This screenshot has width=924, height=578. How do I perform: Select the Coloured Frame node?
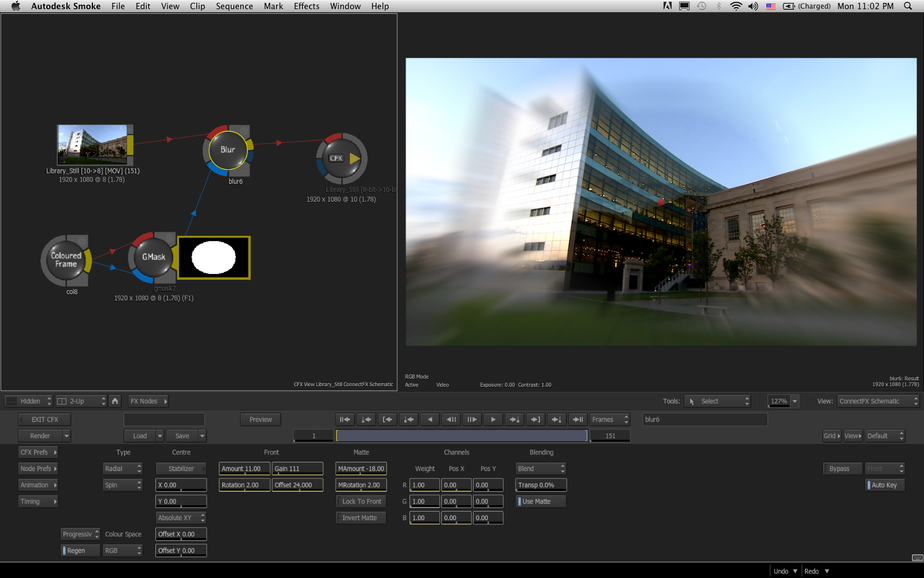pyautogui.click(x=66, y=260)
